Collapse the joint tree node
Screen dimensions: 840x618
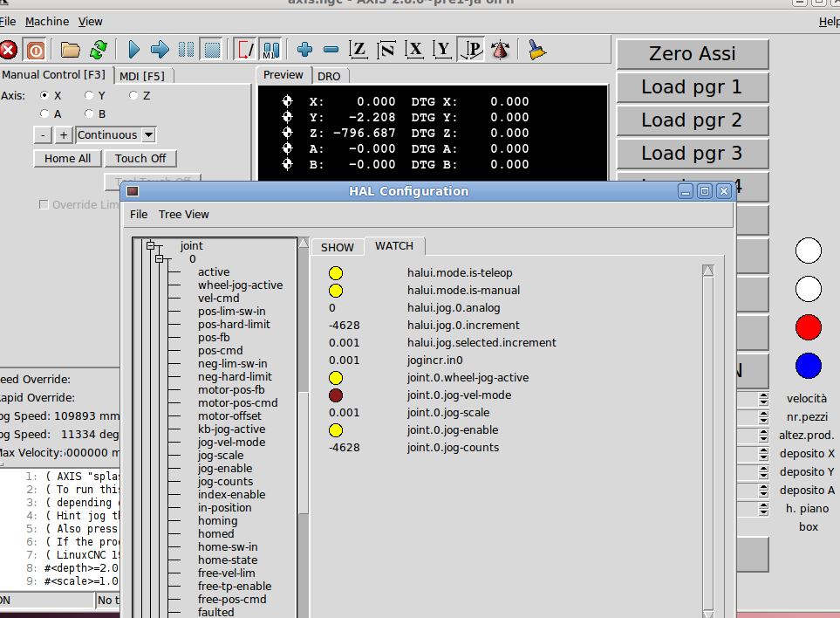click(x=151, y=245)
